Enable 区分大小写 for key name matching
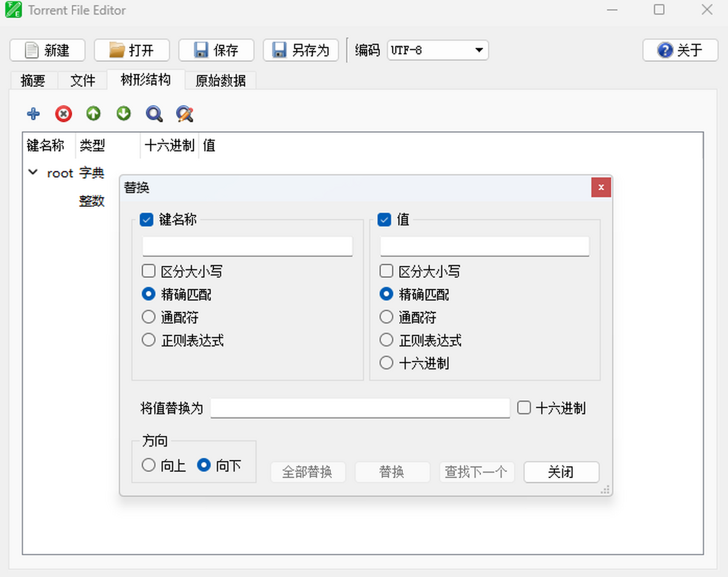 tap(149, 271)
